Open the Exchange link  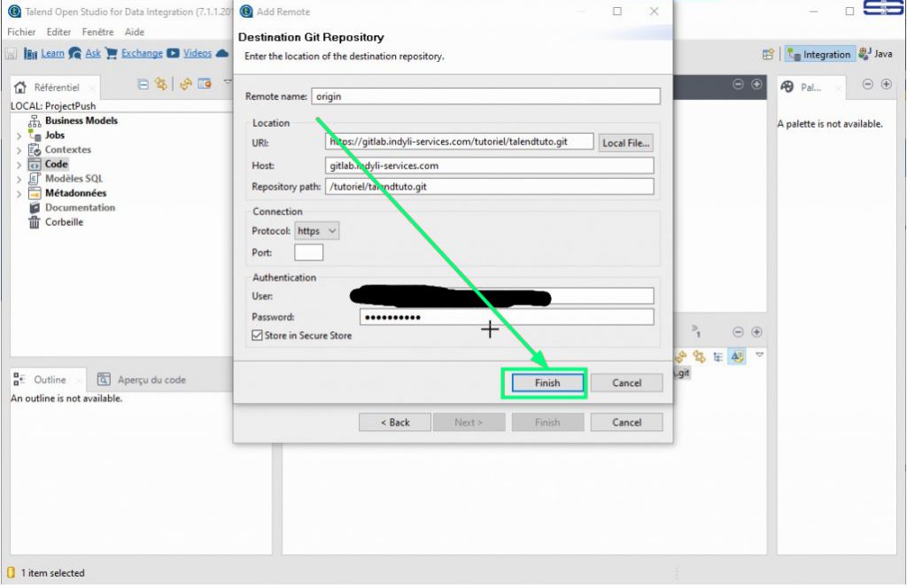(142, 53)
